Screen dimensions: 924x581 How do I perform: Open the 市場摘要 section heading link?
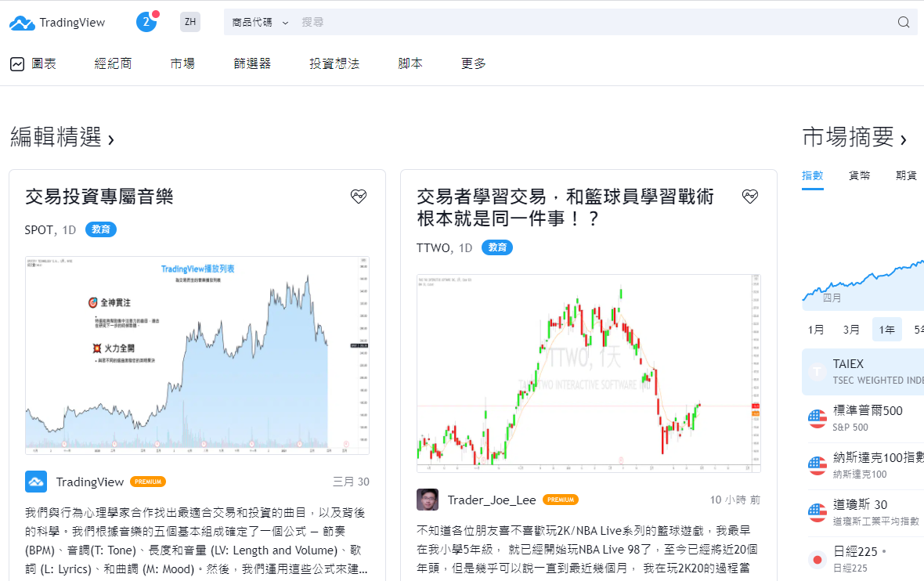[854, 137]
